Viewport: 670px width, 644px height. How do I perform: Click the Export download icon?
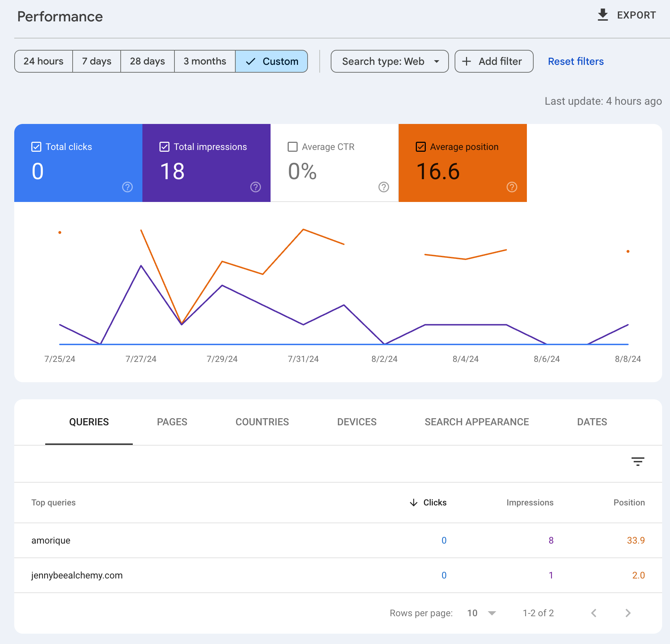tap(603, 15)
